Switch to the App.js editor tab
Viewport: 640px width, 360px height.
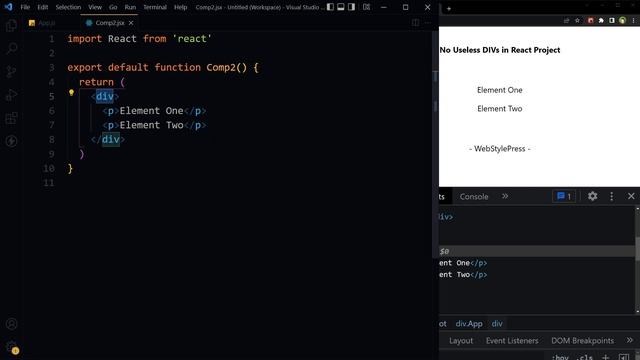42,23
